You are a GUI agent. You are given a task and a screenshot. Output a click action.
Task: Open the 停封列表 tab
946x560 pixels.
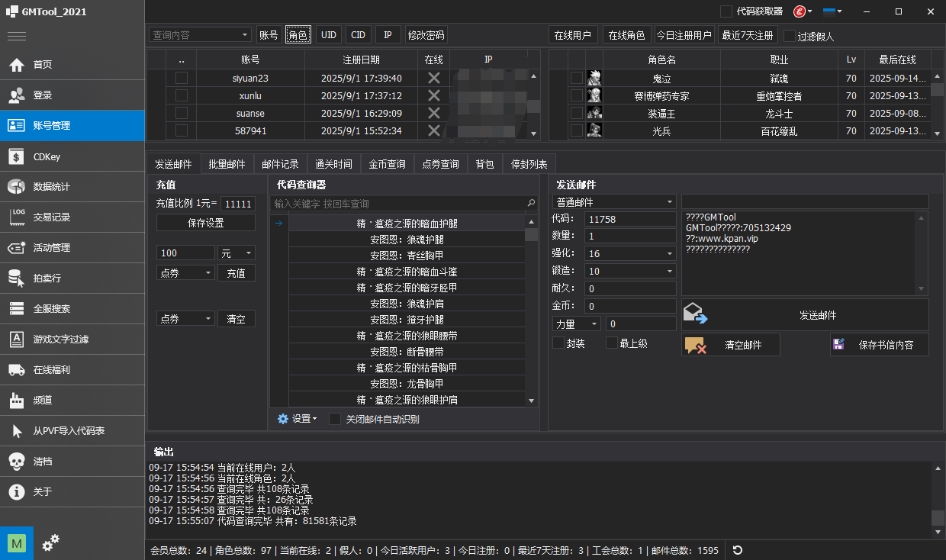click(x=529, y=164)
